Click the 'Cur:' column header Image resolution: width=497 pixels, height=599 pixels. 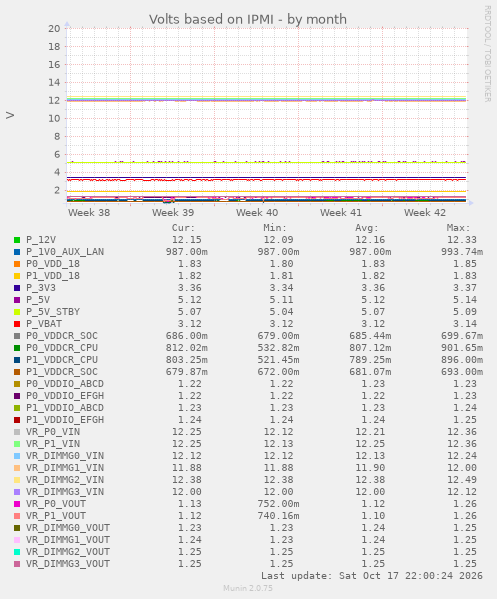[x=183, y=228]
